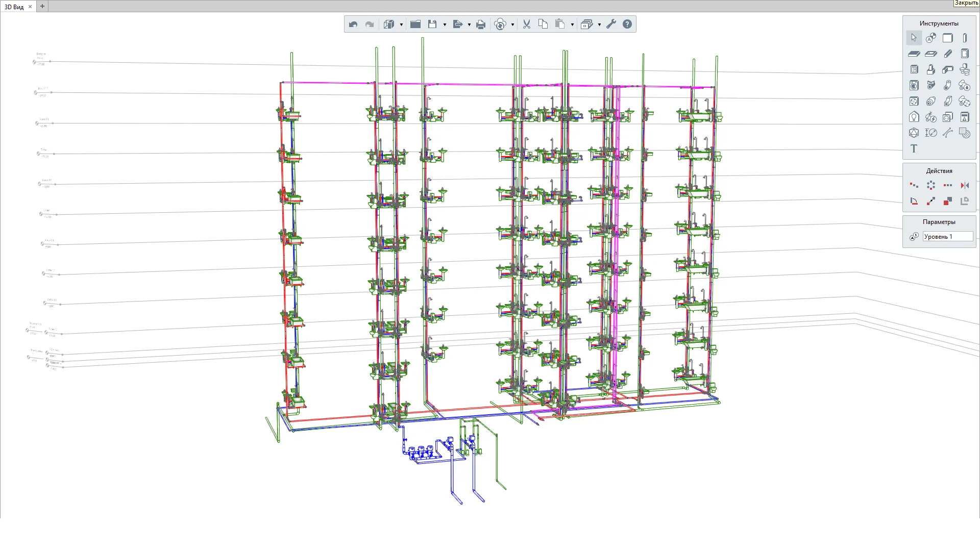Select the arrow selection tool
The image size is (980, 551).
pos(914,38)
